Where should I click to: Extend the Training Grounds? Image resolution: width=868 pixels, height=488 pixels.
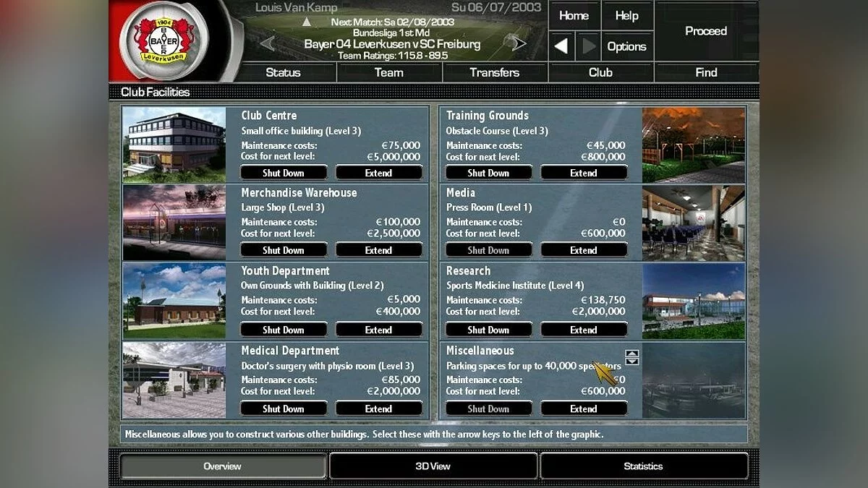[x=584, y=173]
